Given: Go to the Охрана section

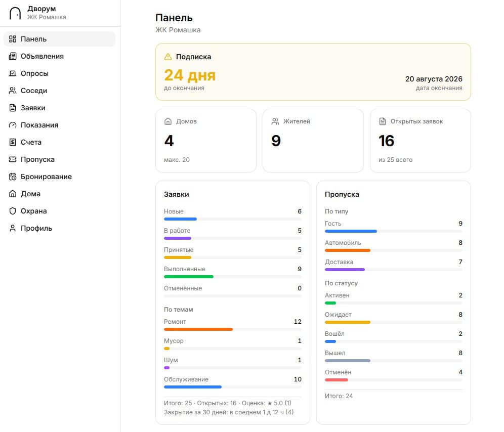Looking at the screenshot, I should [x=60, y=211].
